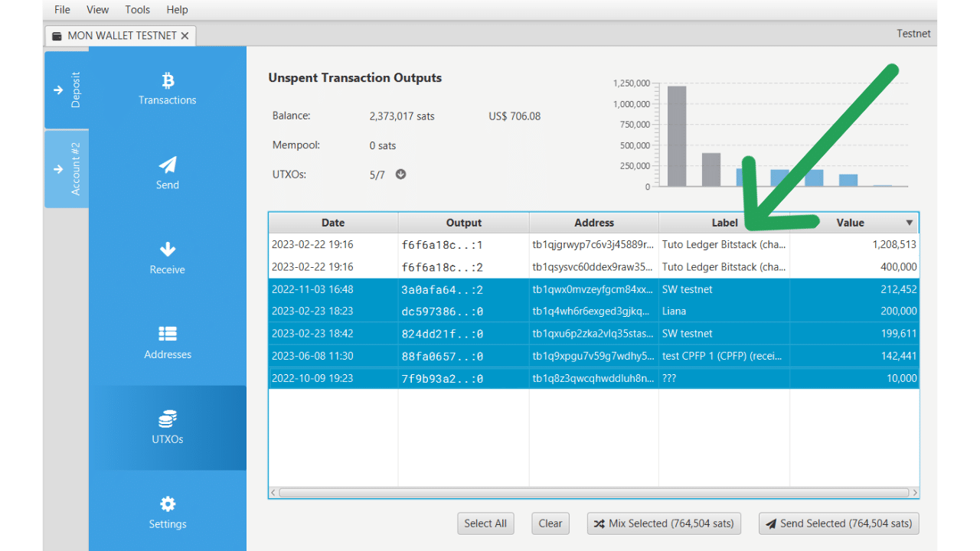
Task: Click the UTXOs coins icon
Action: 168,419
